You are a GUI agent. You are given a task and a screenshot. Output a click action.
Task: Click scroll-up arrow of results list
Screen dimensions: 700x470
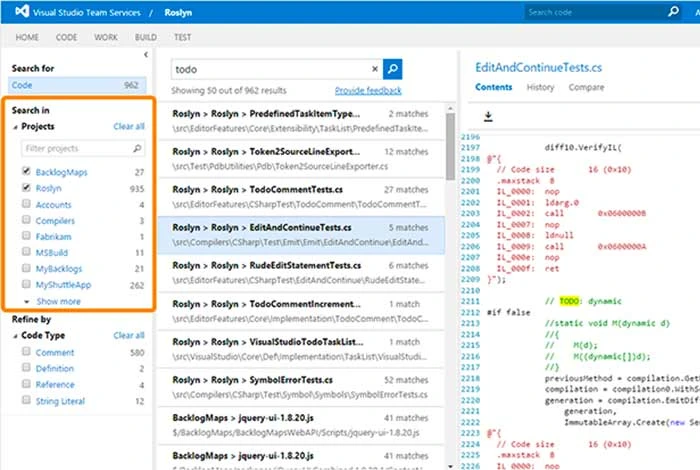[x=452, y=109]
